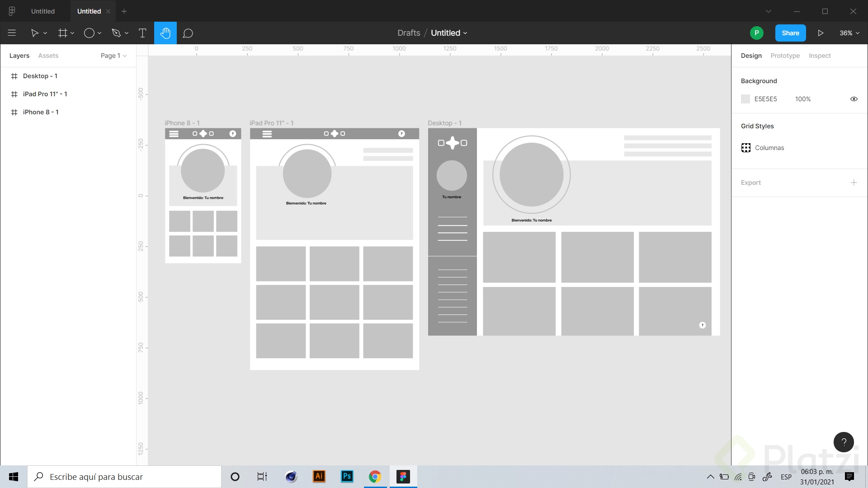Click the Present play button
Image resolution: width=868 pixels, height=488 pixels.
tap(821, 33)
